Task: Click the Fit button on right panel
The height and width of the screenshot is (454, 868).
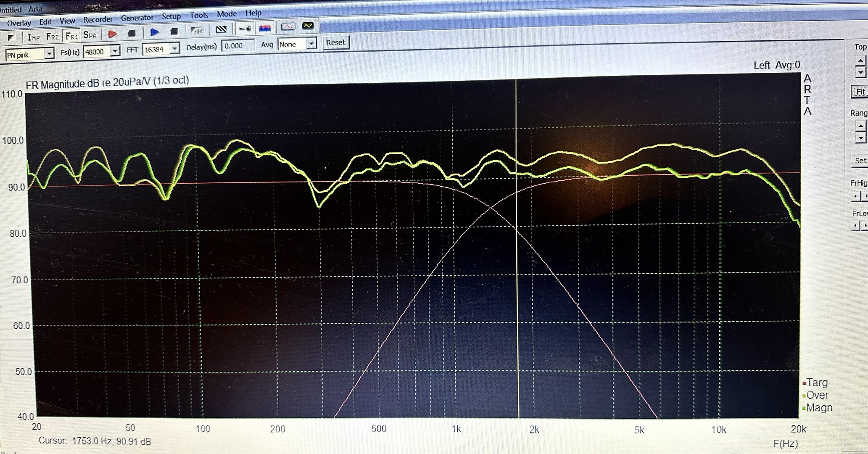Action: (860, 92)
